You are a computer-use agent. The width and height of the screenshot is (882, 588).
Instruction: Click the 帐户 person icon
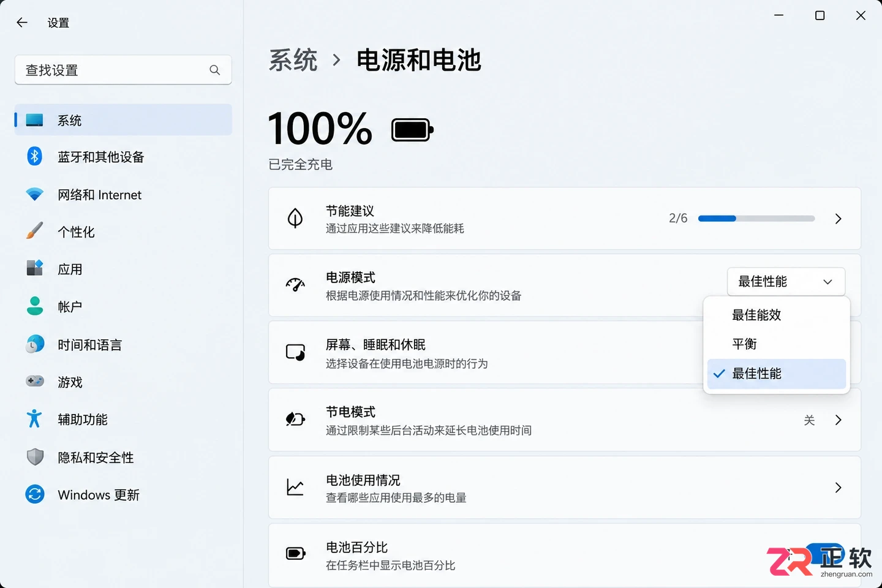(35, 306)
